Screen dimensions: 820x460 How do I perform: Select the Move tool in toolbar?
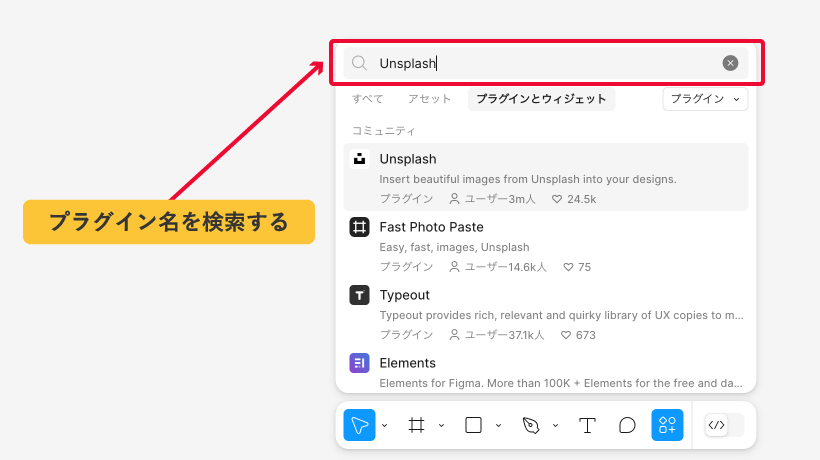(359, 425)
